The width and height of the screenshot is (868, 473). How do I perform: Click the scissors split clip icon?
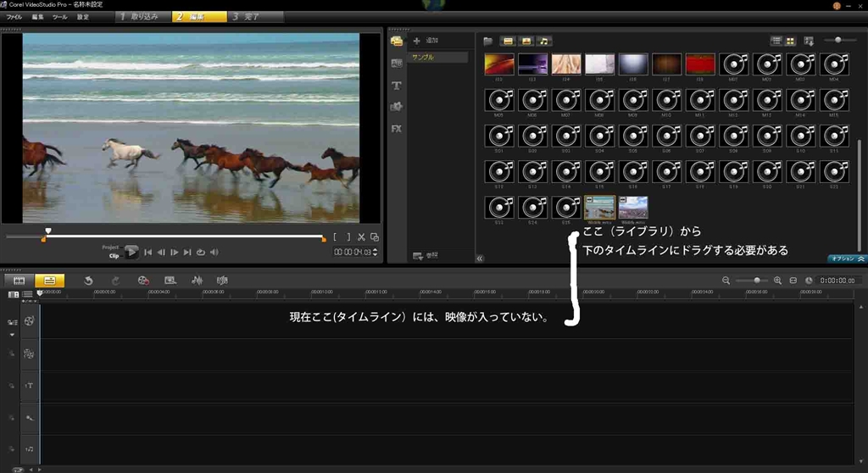(361, 237)
